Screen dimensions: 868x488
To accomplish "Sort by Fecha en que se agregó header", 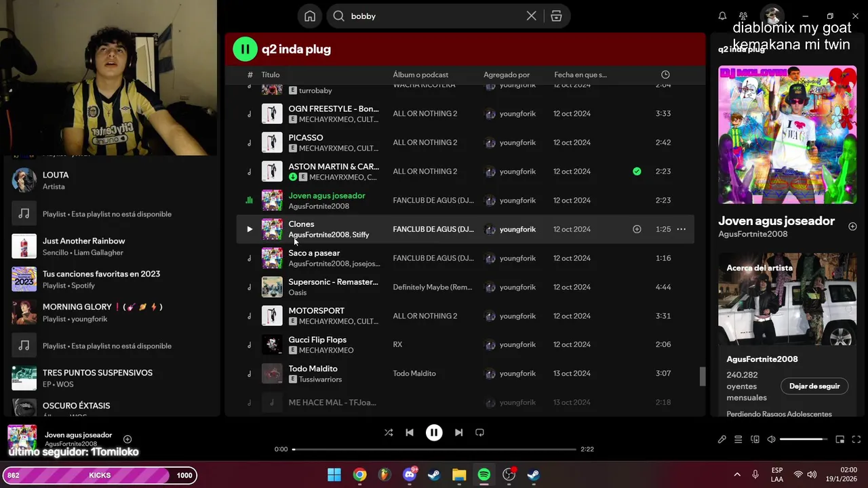I will (x=580, y=75).
